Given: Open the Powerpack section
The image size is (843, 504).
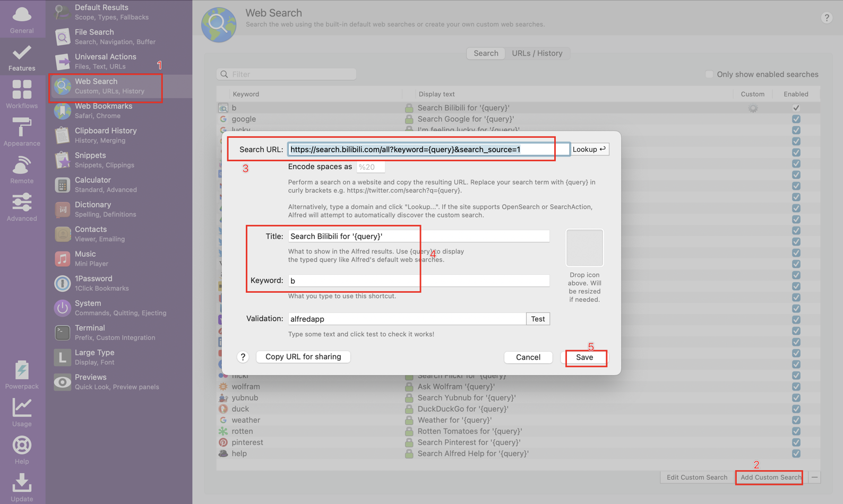Looking at the screenshot, I should (x=22, y=375).
